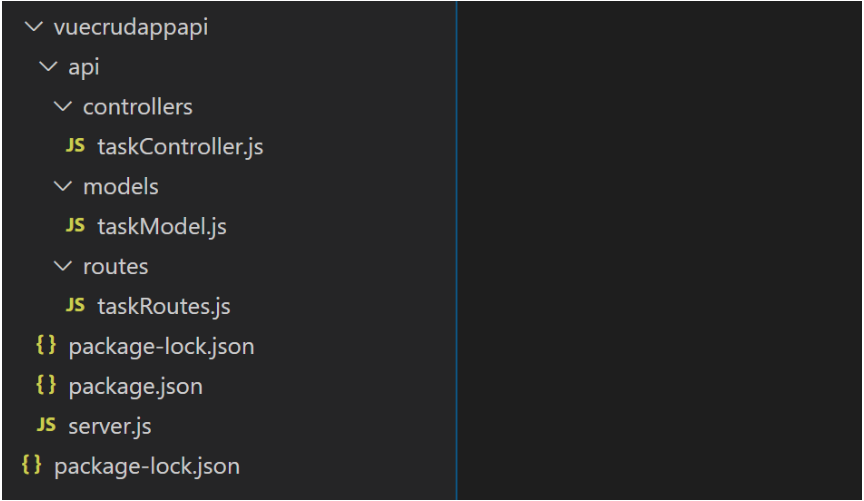Open the taskController.js file name

point(180,147)
